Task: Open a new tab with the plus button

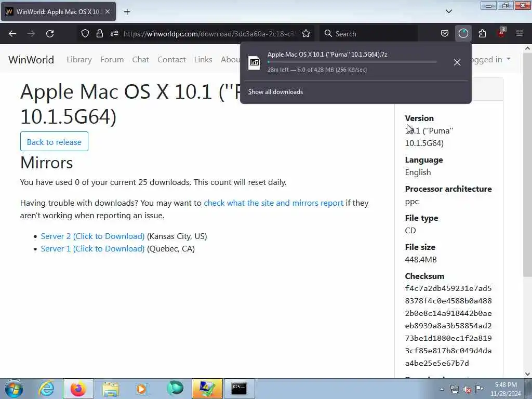Action: coord(127,12)
